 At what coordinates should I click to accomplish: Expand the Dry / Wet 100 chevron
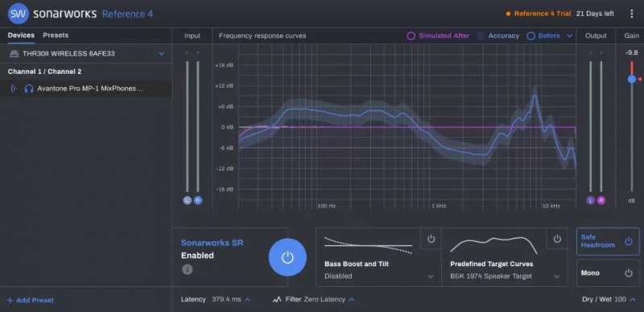point(633,300)
